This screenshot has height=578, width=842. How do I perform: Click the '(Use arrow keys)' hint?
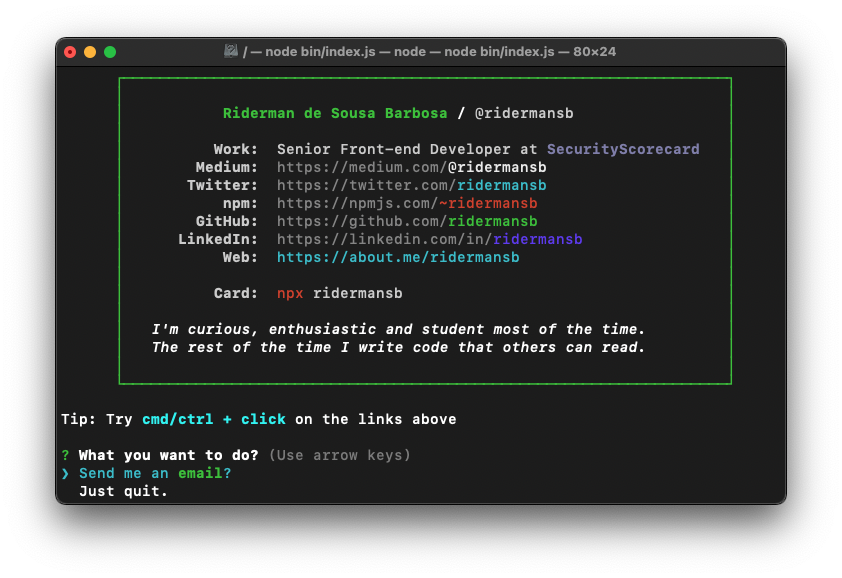[339, 456]
